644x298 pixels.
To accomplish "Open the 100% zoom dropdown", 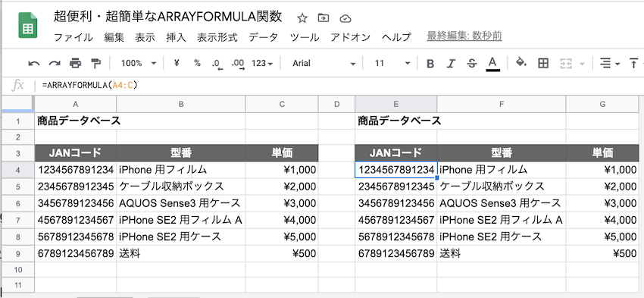I will pos(139,63).
